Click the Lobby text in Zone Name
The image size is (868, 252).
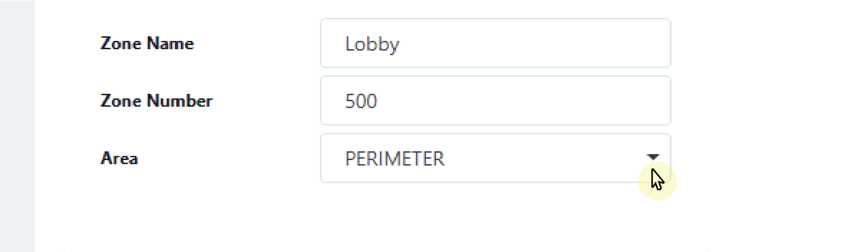tap(372, 44)
